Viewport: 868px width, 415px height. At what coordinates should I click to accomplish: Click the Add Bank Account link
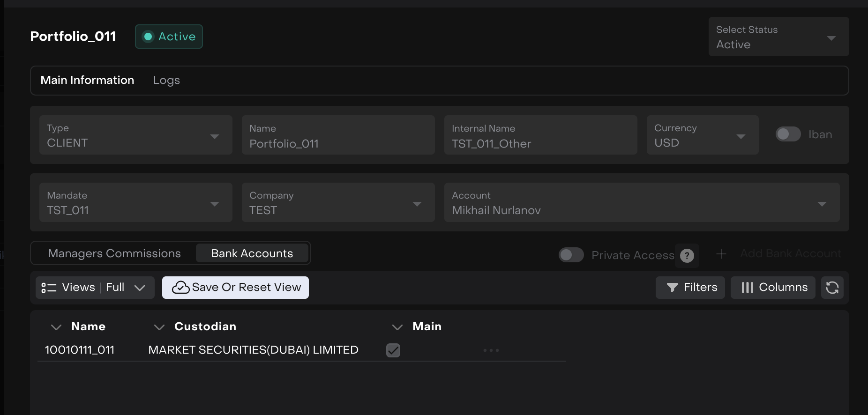[x=790, y=254]
